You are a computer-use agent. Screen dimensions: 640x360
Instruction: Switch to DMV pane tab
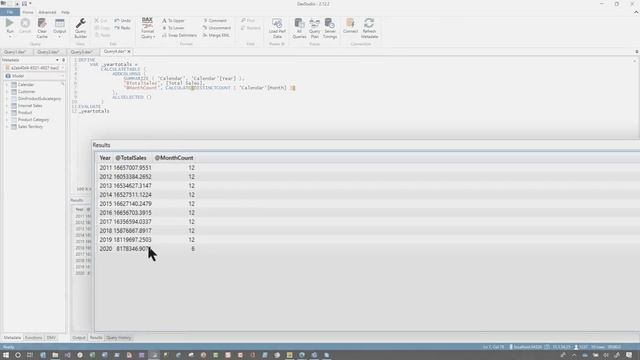51,338
